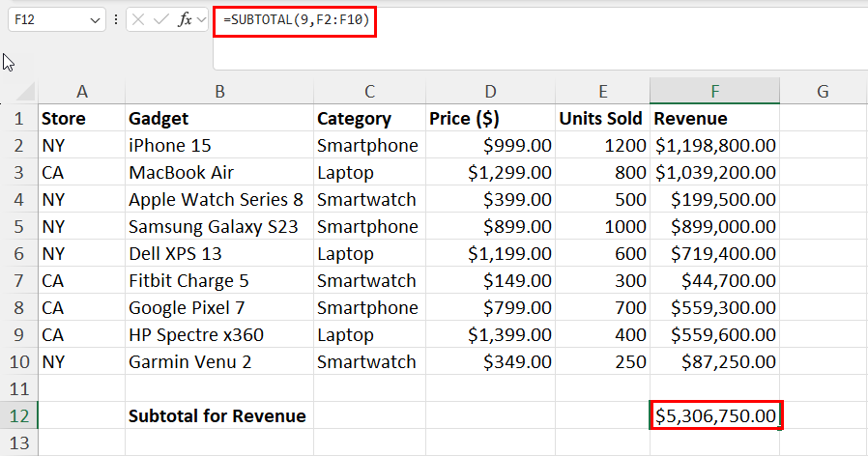Click the Units Sold header cell
The height and width of the screenshot is (456, 868).
(x=603, y=119)
